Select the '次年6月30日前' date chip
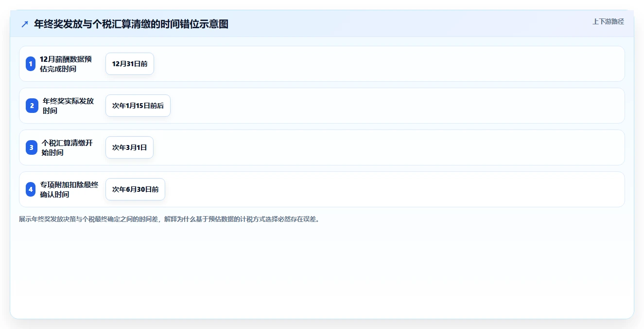This screenshot has width=644, height=329. coord(135,189)
